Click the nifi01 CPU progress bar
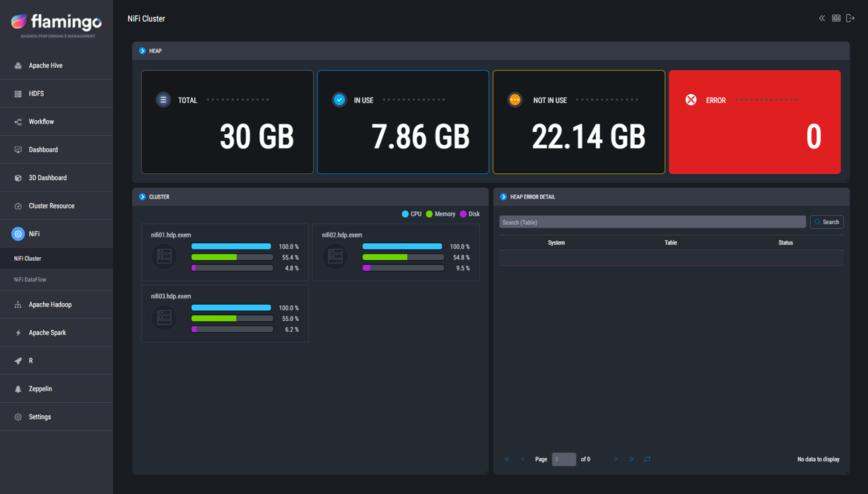Screen dimensions: 868x494 (232, 247)
